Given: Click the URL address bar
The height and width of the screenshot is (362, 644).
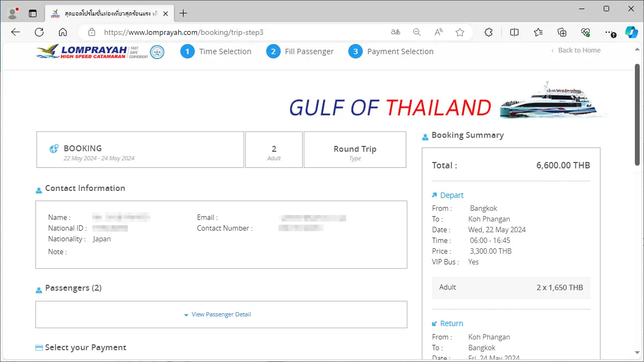Looking at the screenshot, I should [x=241, y=32].
